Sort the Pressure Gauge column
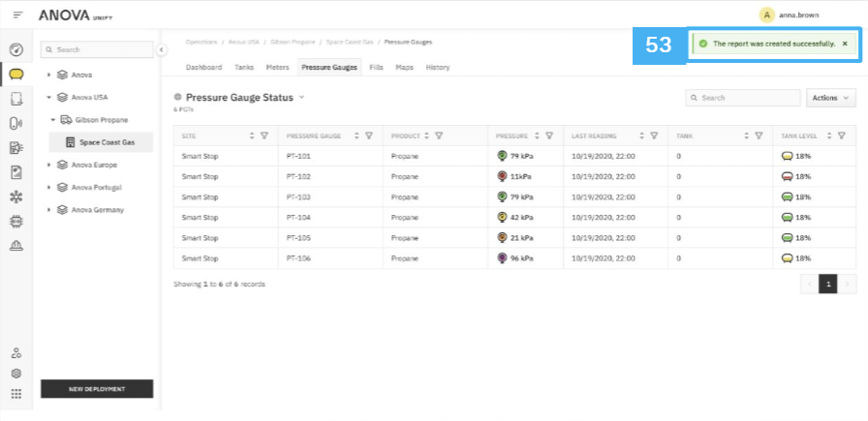The width and height of the screenshot is (868, 421). click(x=357, y=135)
